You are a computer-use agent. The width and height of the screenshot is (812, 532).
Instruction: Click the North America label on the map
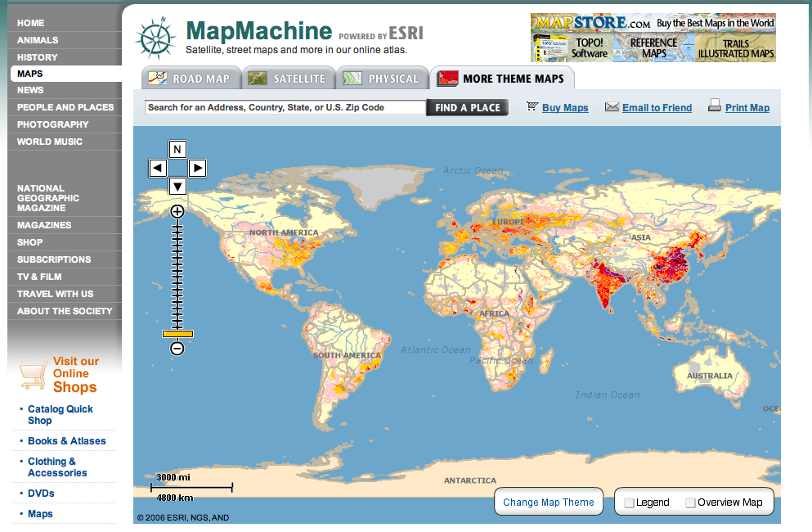click(284, 232)
